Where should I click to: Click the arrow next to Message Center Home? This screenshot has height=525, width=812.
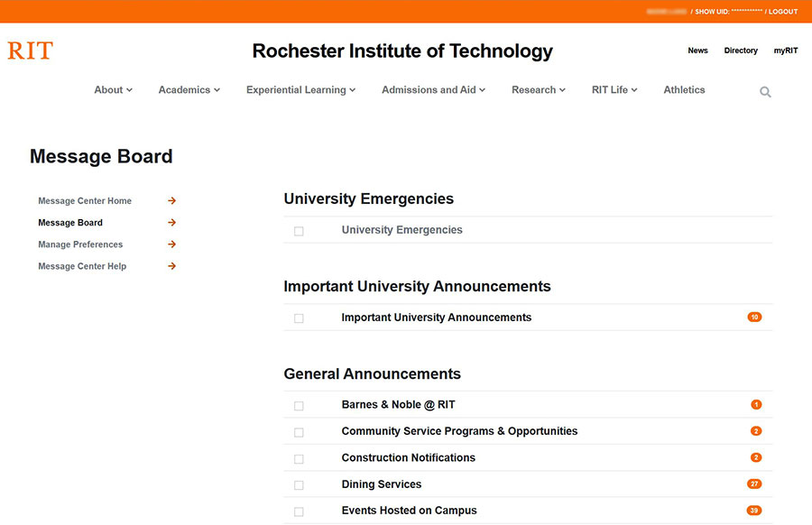pos(172,201)
